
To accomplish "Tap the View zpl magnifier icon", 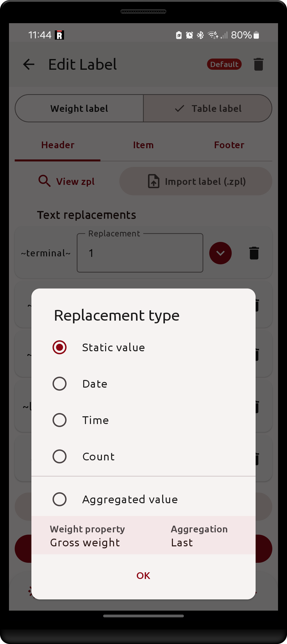I will pyautogui.click(x=45, y=181).
